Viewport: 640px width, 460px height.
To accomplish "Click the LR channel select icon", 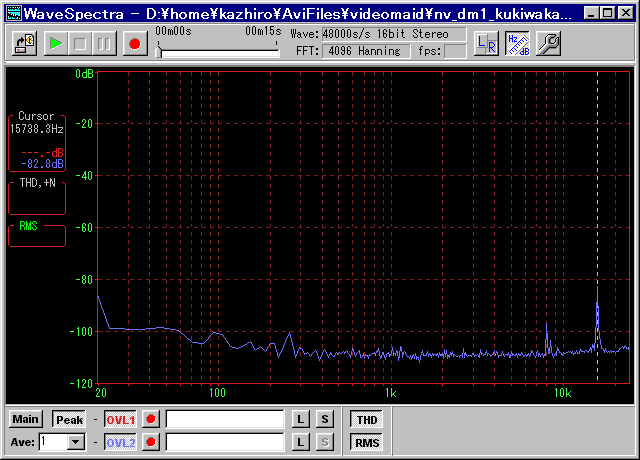I will tap(486, 43).
